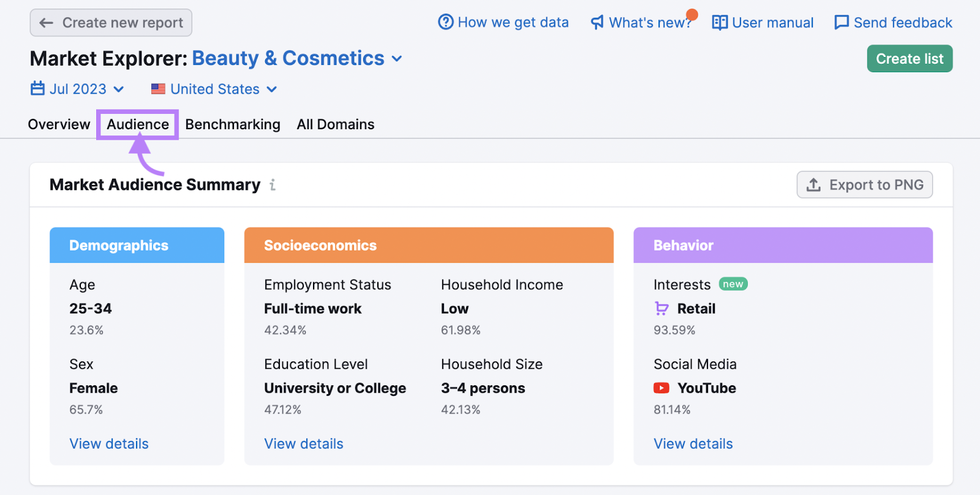Click the calendar icon beside Jul 2023

coord(37,89)
